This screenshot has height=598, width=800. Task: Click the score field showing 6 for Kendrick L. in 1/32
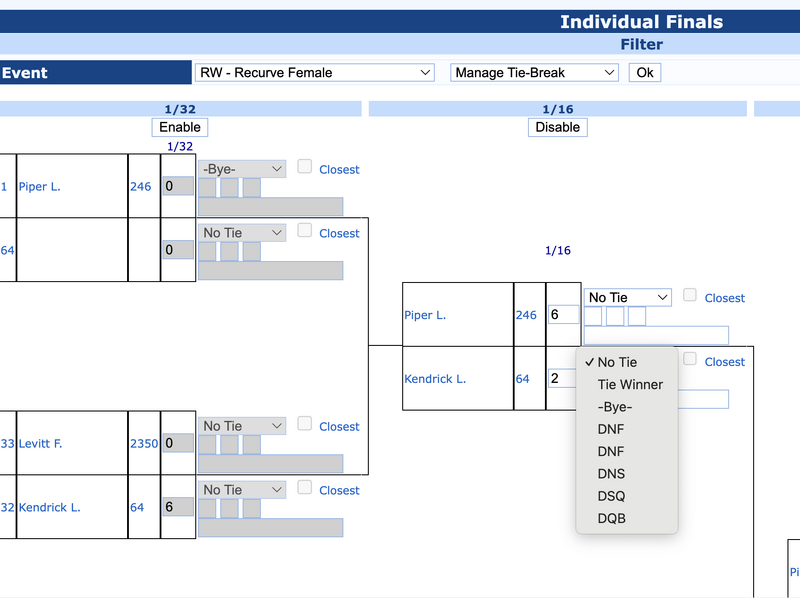coord(178,507)
